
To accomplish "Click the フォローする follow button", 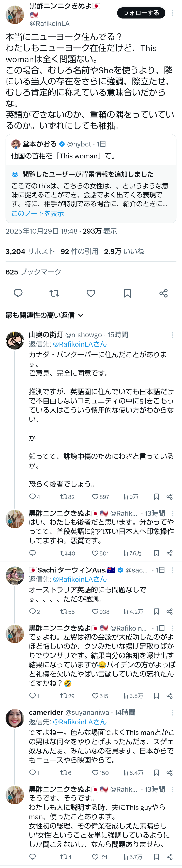I will (141, 13).
